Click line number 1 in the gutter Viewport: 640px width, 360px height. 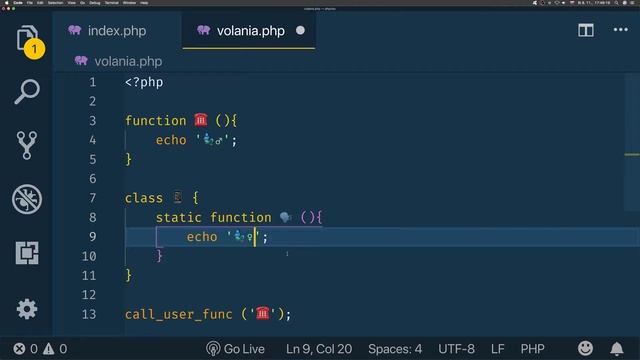pos(93,82)
